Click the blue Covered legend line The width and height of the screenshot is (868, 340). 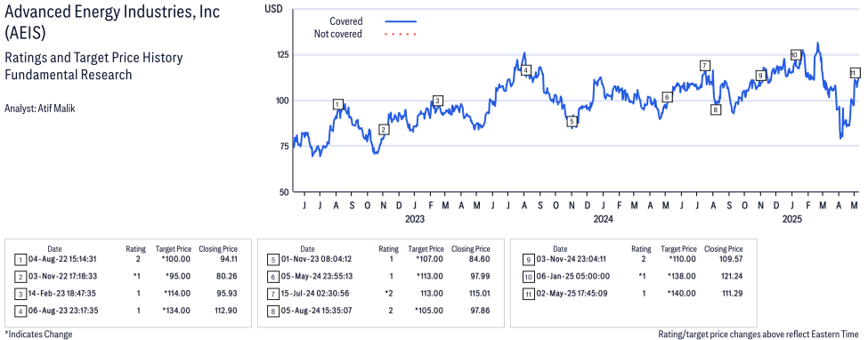pyautogui.click(x=401, y=21)
